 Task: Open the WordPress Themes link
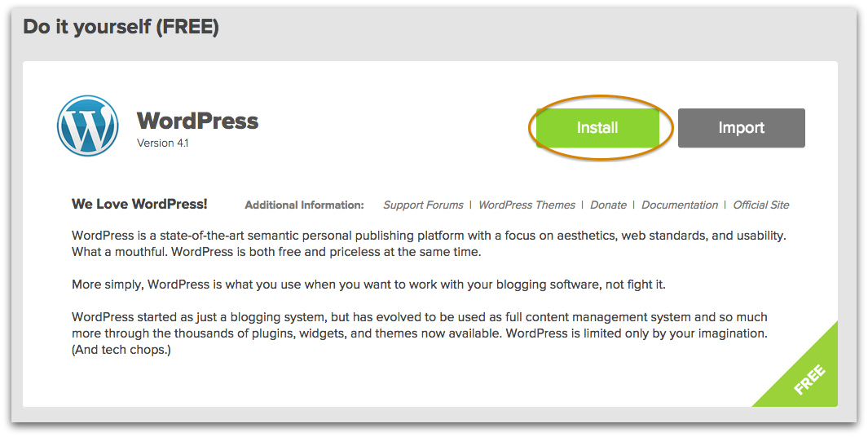[x=527, y=205]
